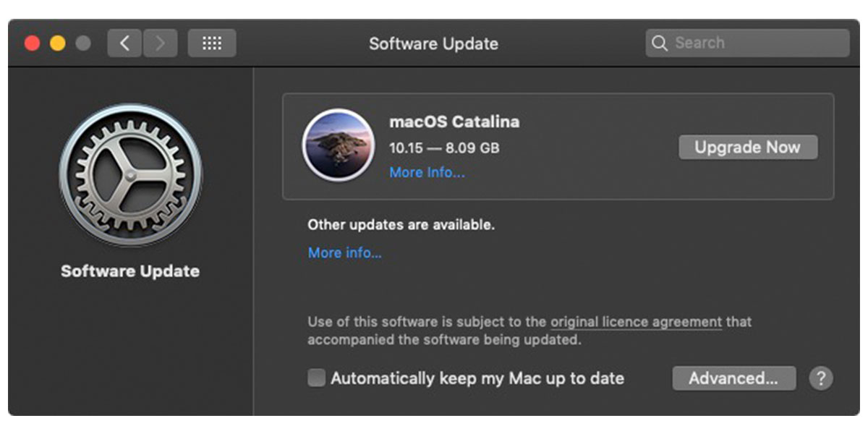Image resolution: width=868 pixels, height=434 pixels.
Task: Click the macOS Catalina island thumbnail
Action: coord(339,145)
